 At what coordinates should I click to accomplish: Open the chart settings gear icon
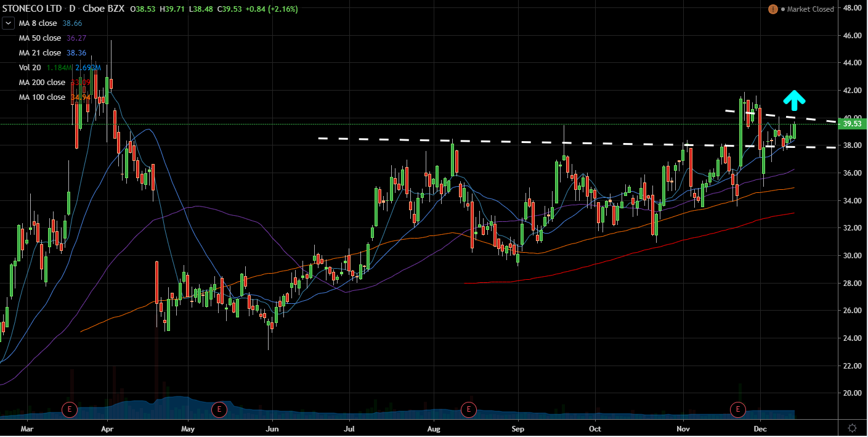[853, 428]
